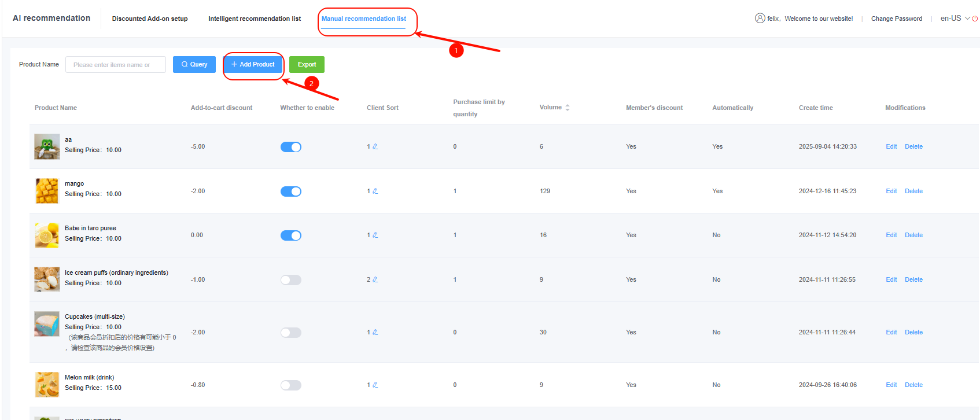Viewport: 980px width, 420px height.
Task: Click sort pencil icon for Babe in taro puree
Action: tap(375, 235)
